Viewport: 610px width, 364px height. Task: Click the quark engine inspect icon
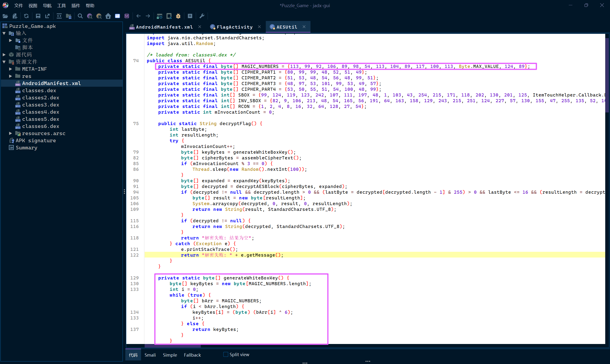pos(169,16)
